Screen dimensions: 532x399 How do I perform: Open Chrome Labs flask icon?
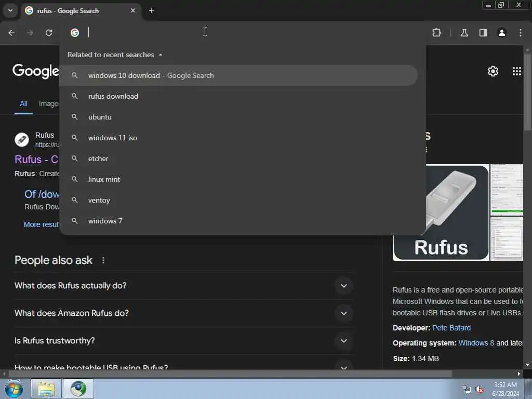(x=464, y=33)
